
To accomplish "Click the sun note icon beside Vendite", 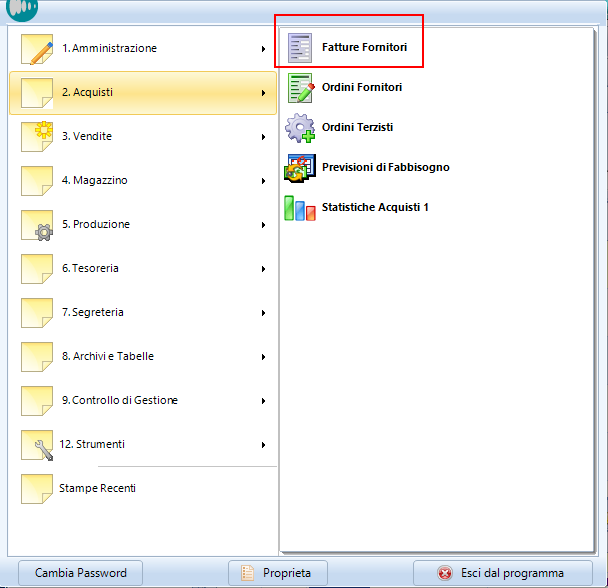I will tap(37, 137).
